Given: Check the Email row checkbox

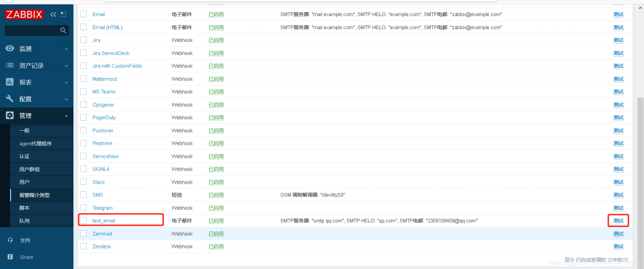Looking at the screenshot, I should (84, 14).
